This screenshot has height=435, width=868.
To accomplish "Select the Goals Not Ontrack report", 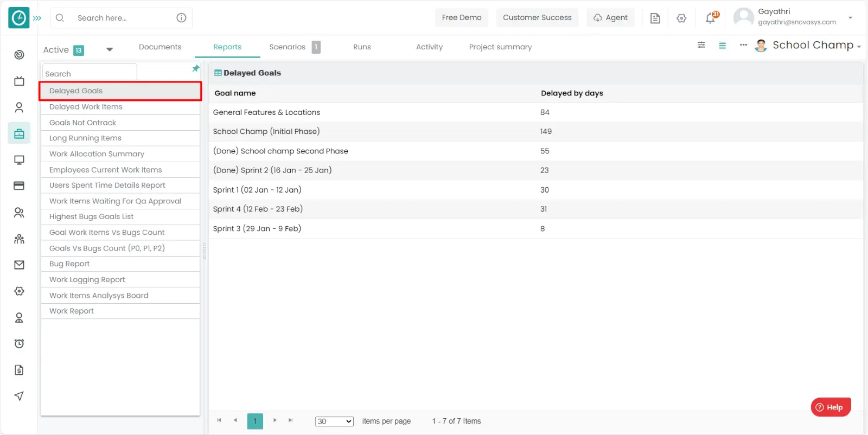I will pos(120,123).
